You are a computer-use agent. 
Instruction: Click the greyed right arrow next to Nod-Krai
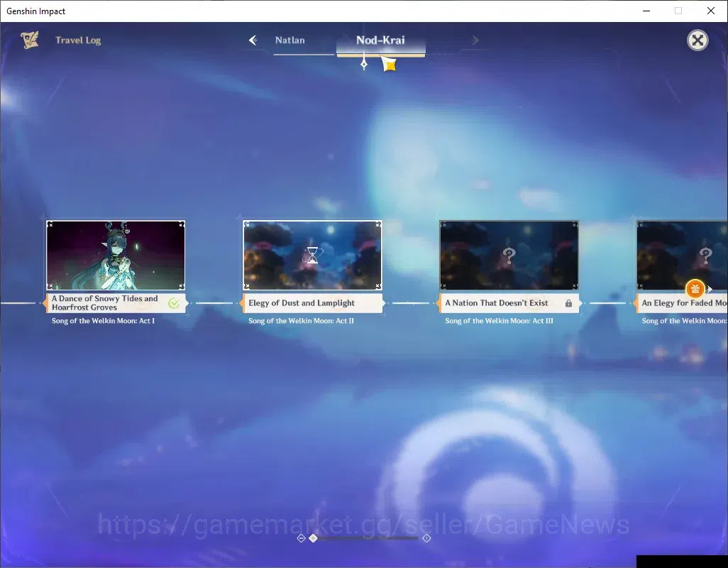(475, 40)
